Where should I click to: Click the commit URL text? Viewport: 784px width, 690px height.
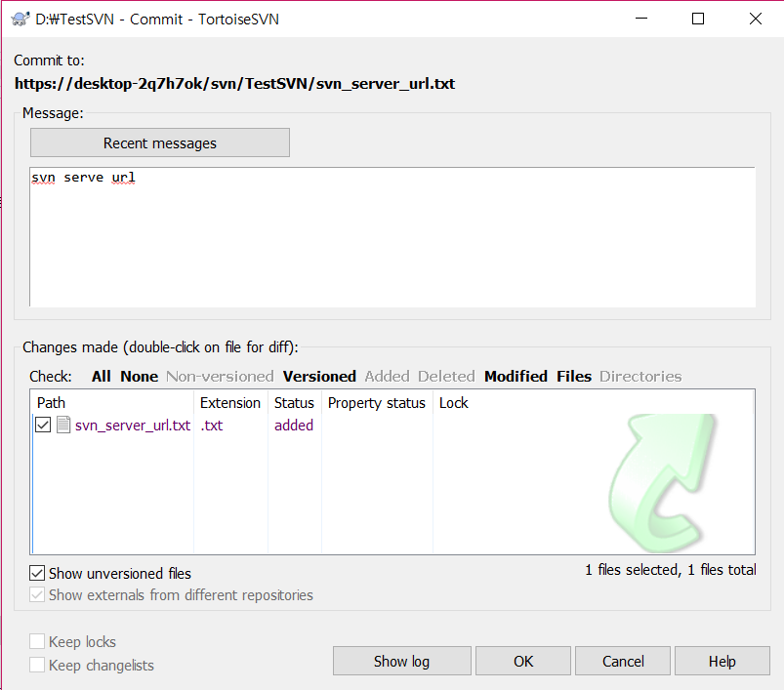tap(234, 83)
